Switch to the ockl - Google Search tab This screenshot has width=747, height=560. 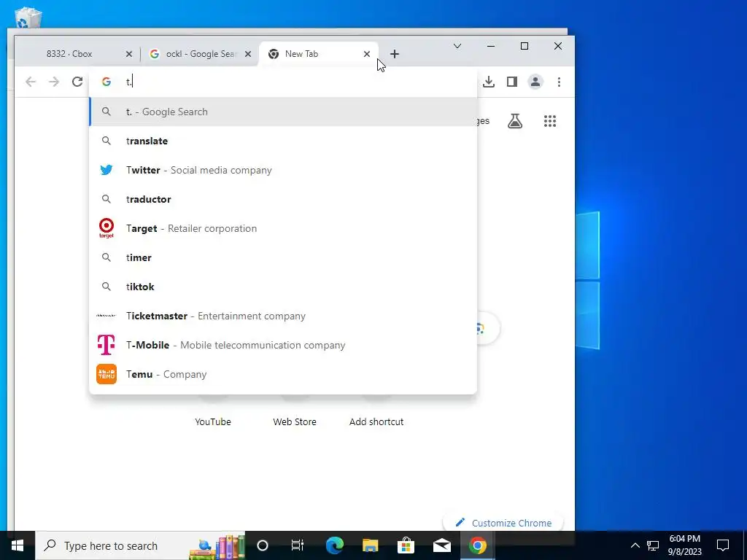(200, 54)
